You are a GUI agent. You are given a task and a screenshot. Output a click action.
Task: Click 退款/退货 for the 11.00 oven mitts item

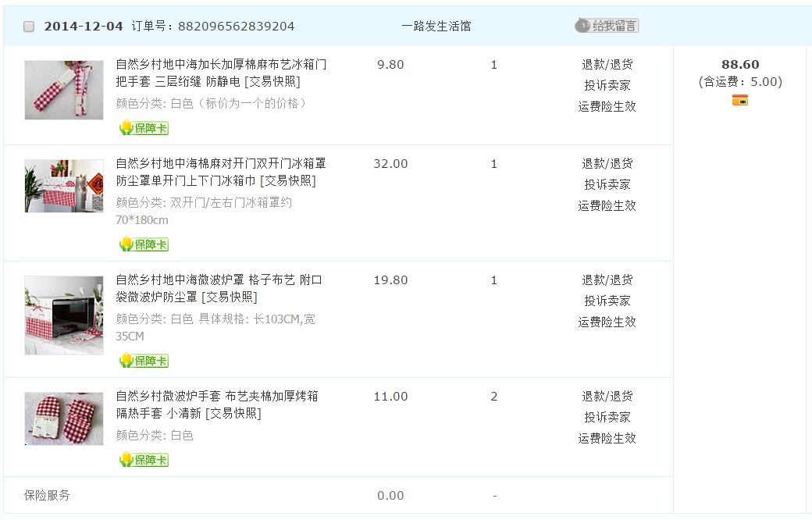pos(607,397)
